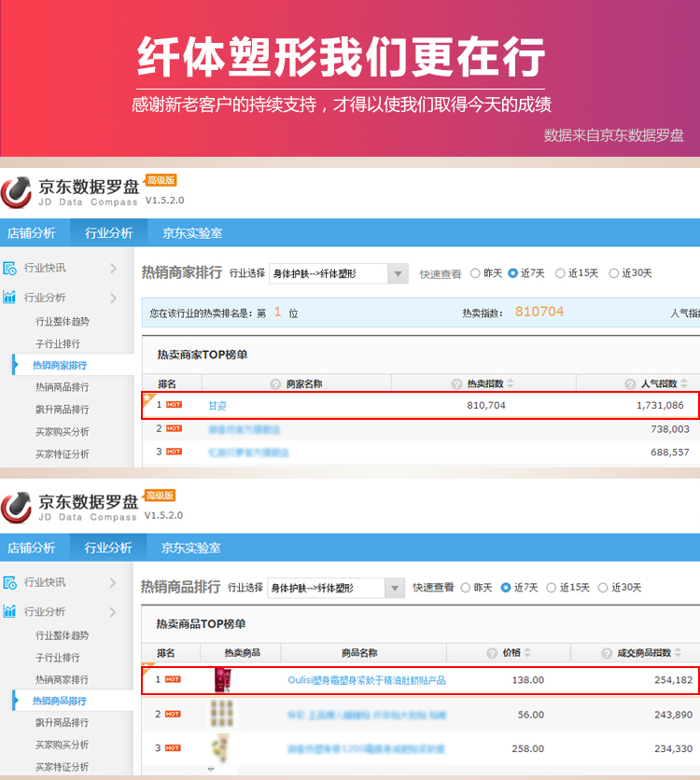This screenshot has height=780, width=700.
Task: Sort by 热卖指数 using its sort arrows
Action: pyautogui.click(x=511, y=383)
